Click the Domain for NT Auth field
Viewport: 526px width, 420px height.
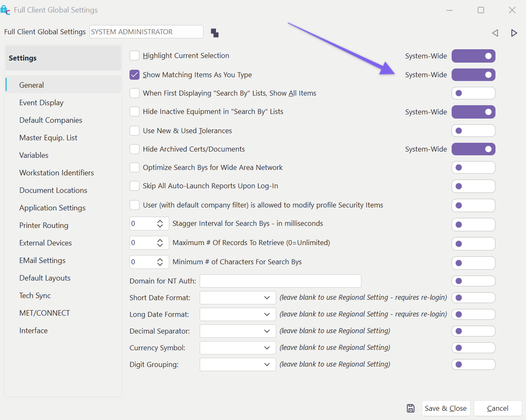coord(280,281)
